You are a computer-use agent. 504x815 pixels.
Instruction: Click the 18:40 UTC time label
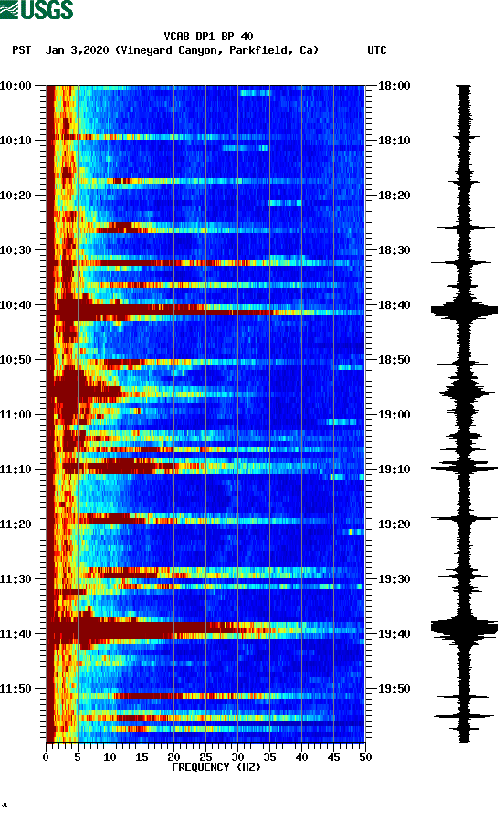coord(394,304)
